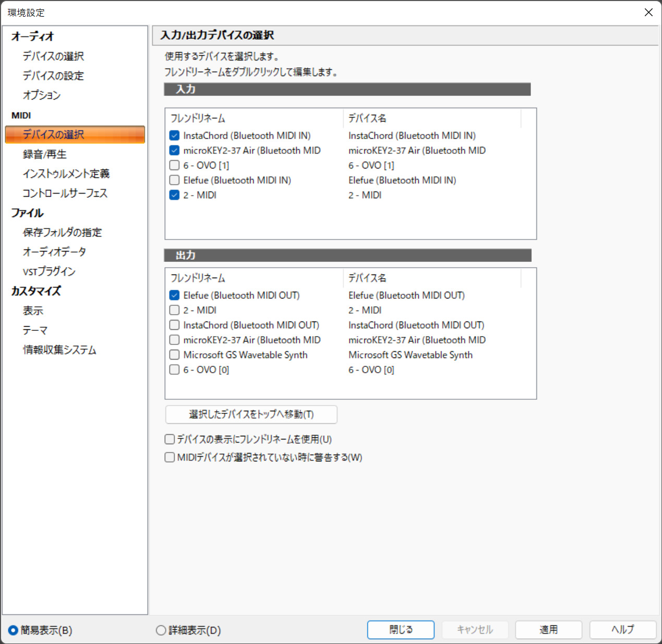Click 出力 list フレンドリネーム column header
This screenshot has width=662, height=644.
[255, 278]
